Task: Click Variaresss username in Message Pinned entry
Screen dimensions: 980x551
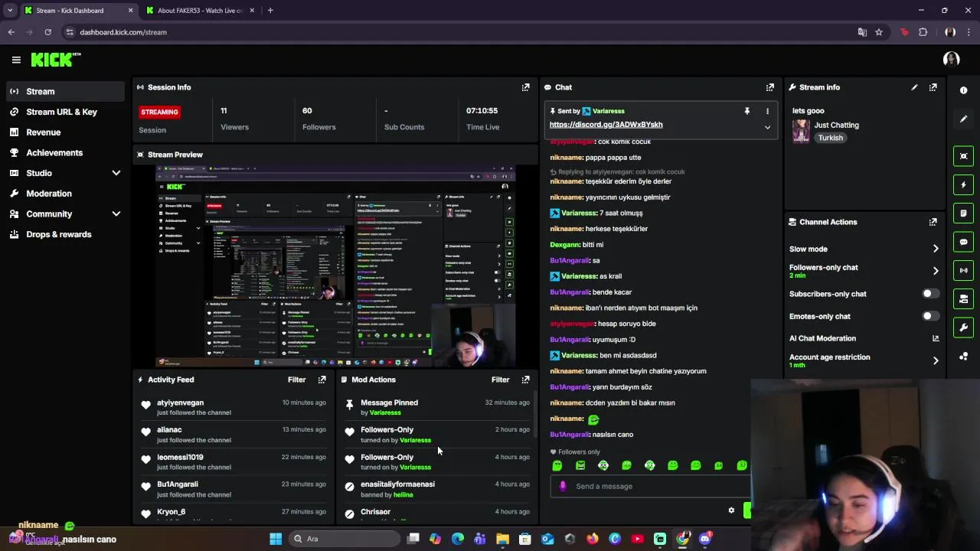Action: click(385, 412)
